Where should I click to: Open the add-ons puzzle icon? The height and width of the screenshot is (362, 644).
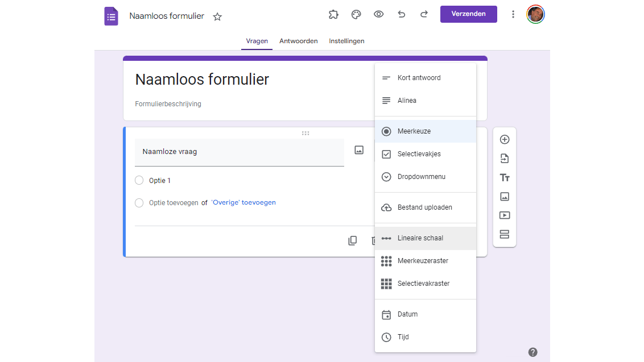click(x=333, y=15)
